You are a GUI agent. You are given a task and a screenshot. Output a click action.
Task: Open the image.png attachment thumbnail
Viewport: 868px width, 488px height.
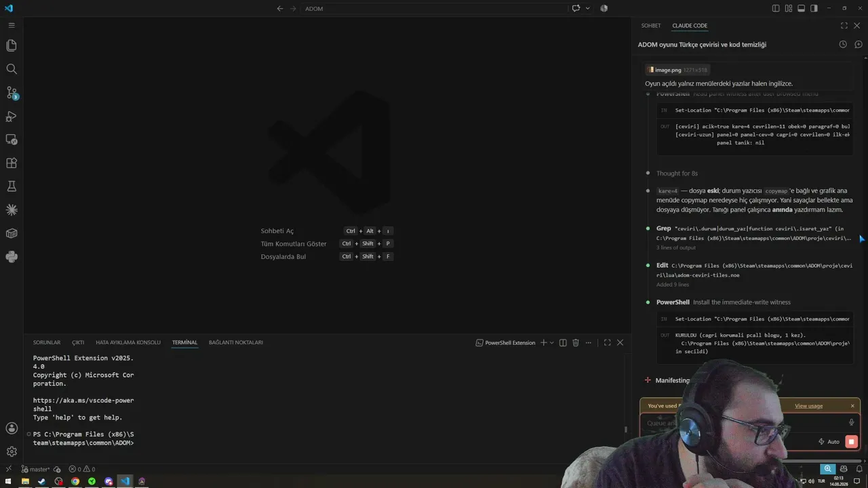click(x=677, y=70)
